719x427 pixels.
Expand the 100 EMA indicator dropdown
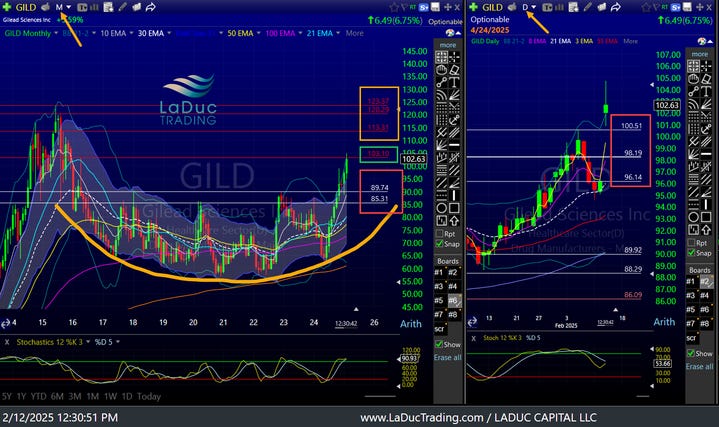pos(300,33)
